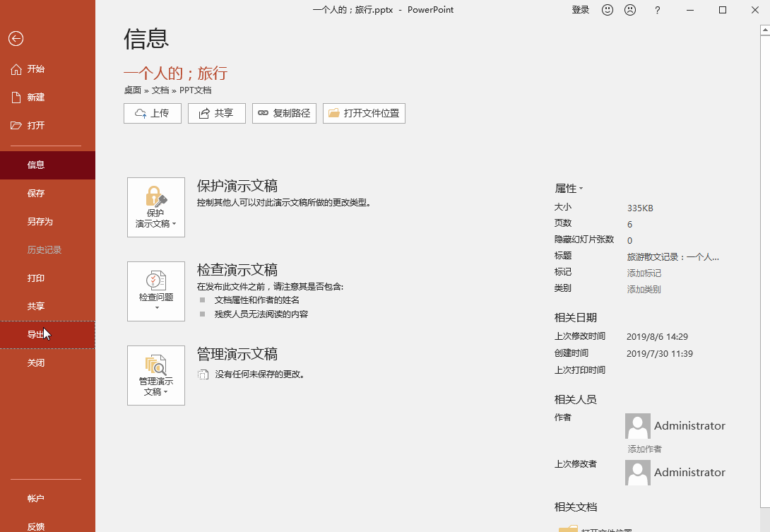Open the 打印 sidebar item
This screenshot has width=770, height=532.
(x=36, y=278)
